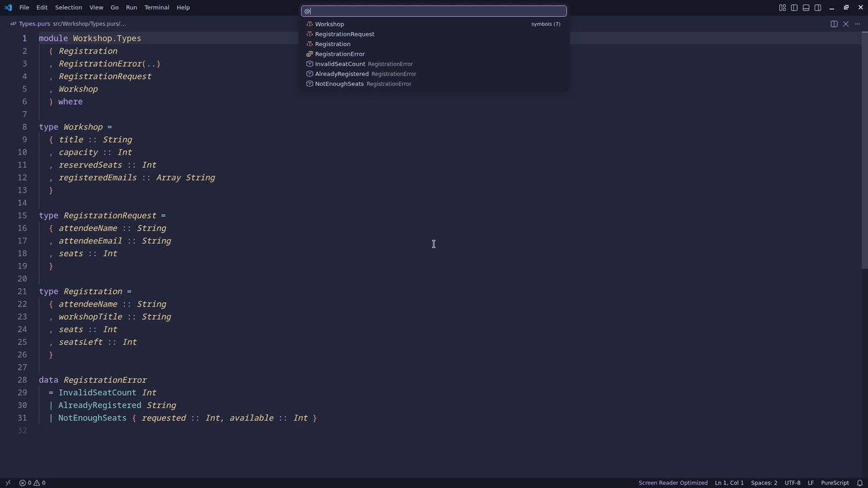Click 'workshopTitle' on line 23
Screen dimensions: 868x488
pos(90,317)
